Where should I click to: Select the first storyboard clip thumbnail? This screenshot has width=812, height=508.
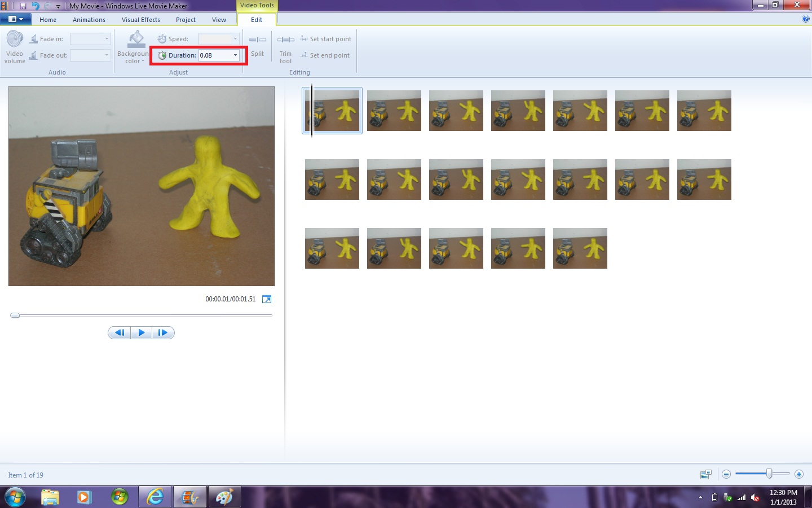click(332, 111)
